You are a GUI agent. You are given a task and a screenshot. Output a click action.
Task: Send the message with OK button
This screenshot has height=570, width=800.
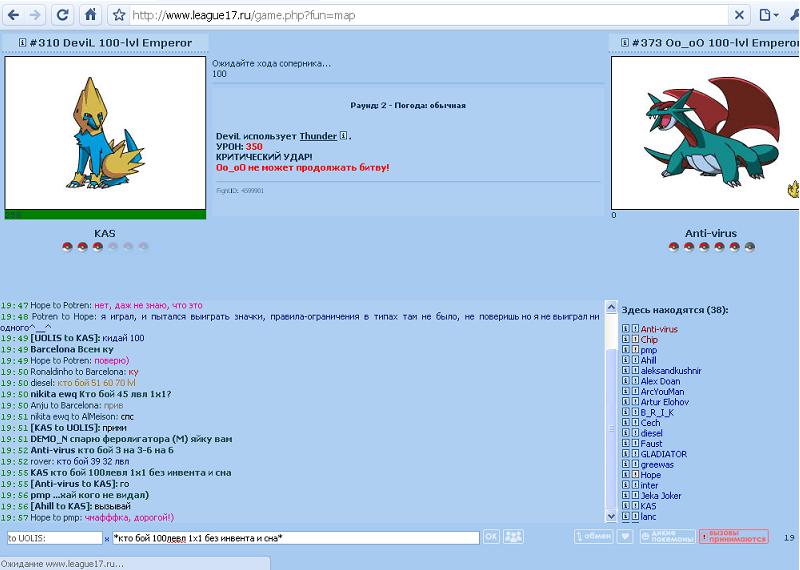491,537
